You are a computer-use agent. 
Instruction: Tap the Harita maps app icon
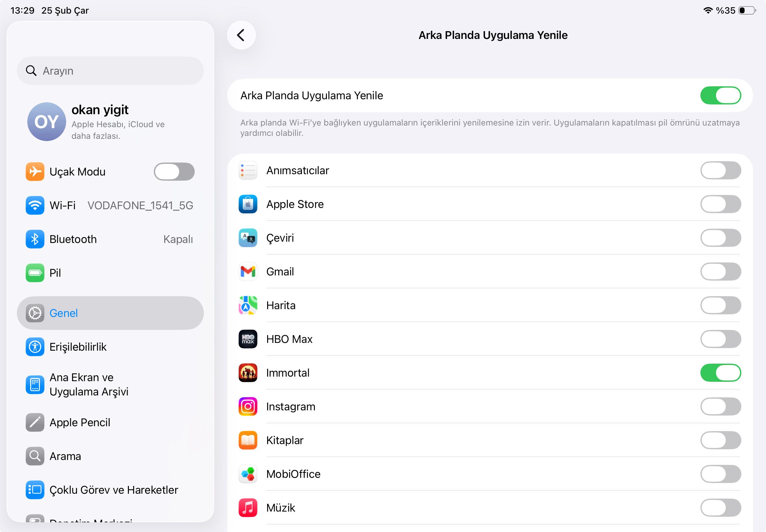pos(248,305)
